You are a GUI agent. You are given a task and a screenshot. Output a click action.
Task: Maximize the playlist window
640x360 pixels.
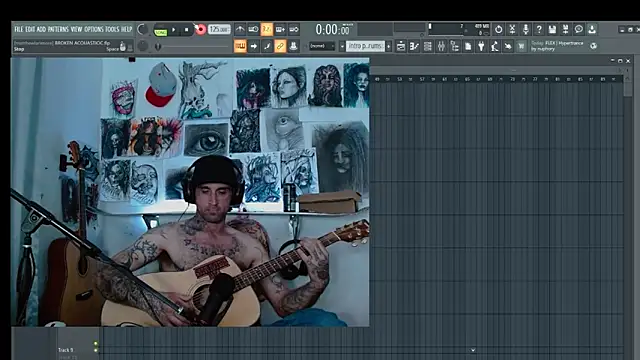click(x=620, y=61)
